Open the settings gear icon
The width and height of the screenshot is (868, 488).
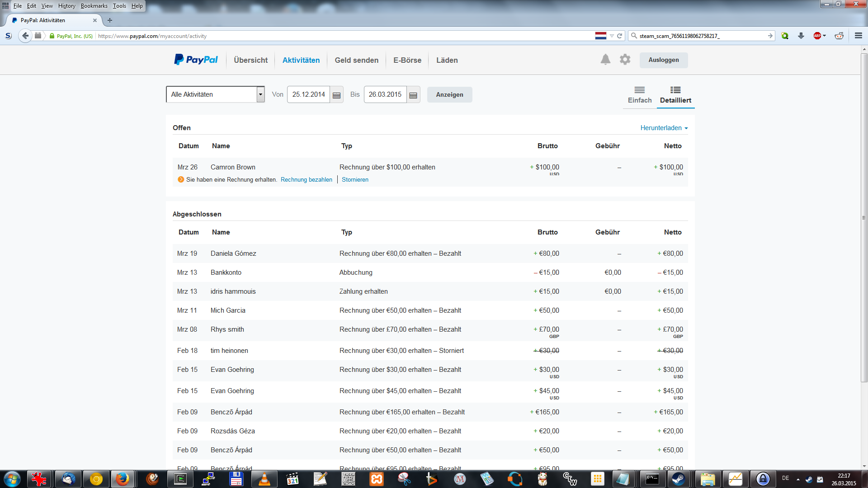pos(625,60)
